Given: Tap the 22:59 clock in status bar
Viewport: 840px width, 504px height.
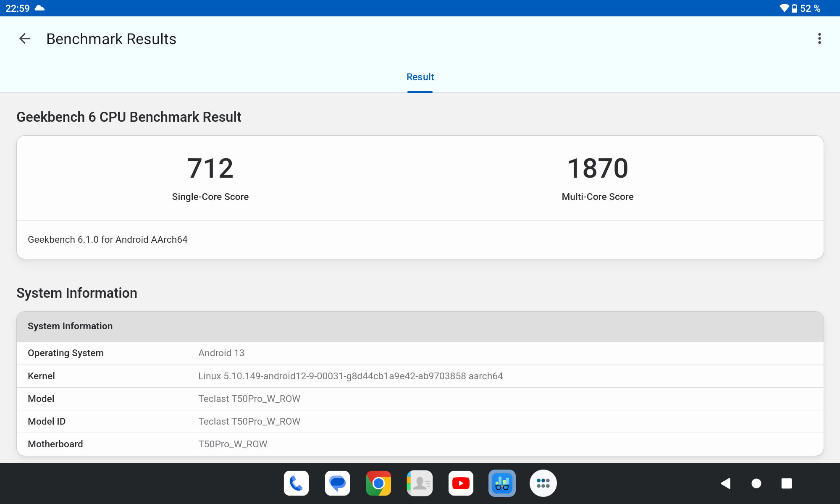Looking at the screenshot, I should pos(18,8).
